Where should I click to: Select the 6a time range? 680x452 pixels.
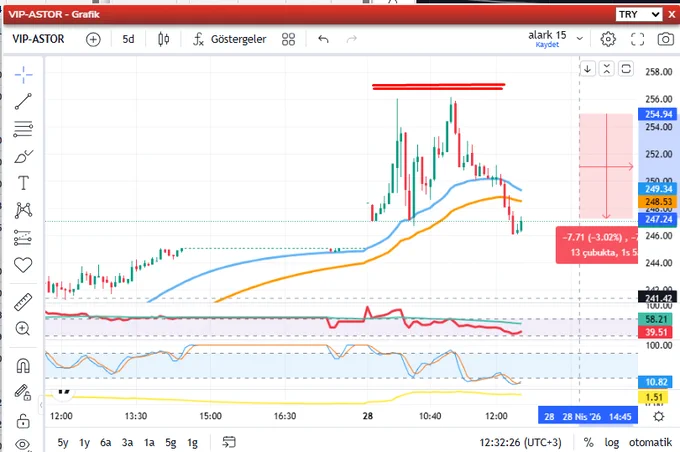105,442
